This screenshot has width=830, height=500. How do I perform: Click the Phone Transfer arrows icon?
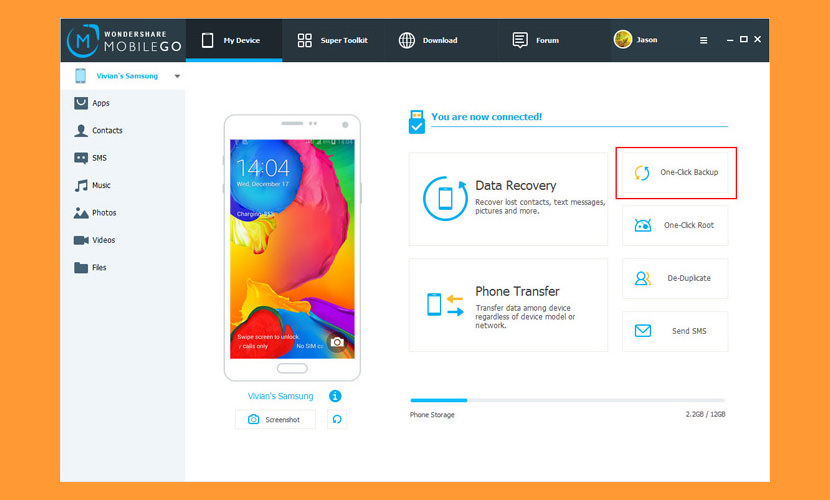pyautogui.click(x=445, y=305)
